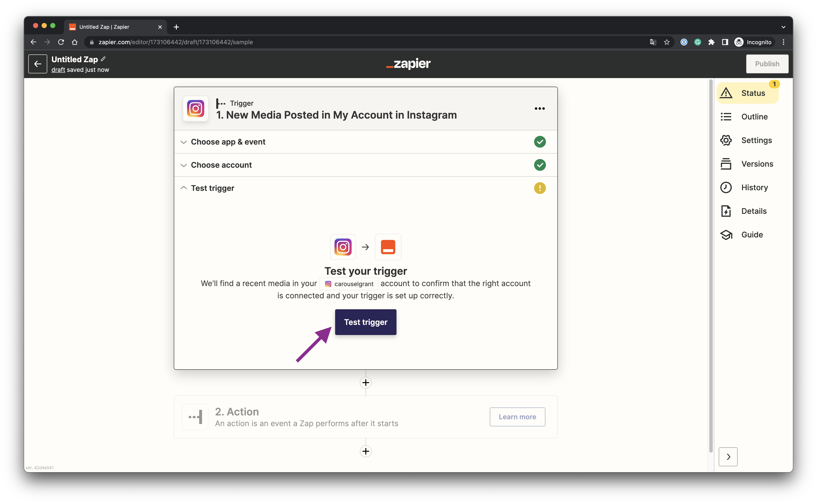
Task: Select the Untitled Zap | Zapier browser tab
Action: pyautogui.click(x=115, y=27)
